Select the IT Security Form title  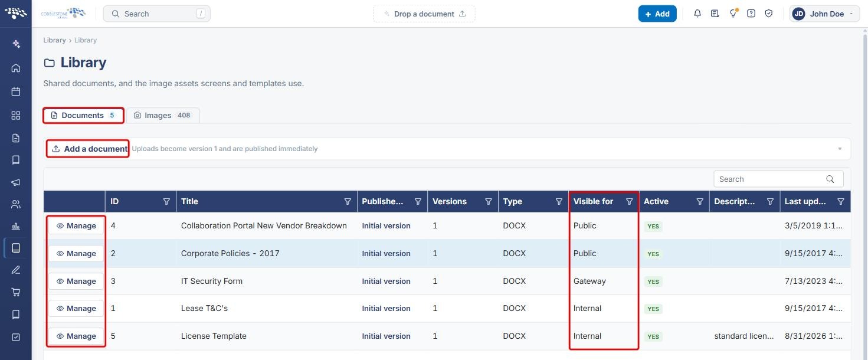212,282
